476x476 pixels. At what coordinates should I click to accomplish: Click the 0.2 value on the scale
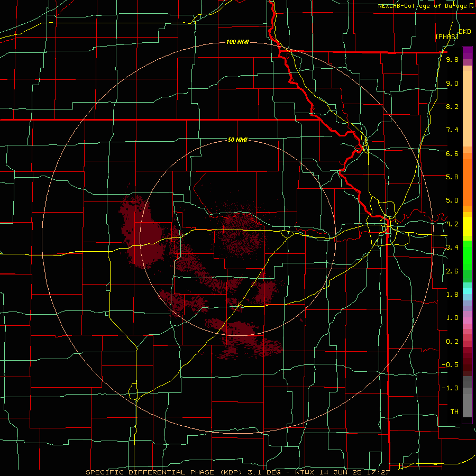452,341
